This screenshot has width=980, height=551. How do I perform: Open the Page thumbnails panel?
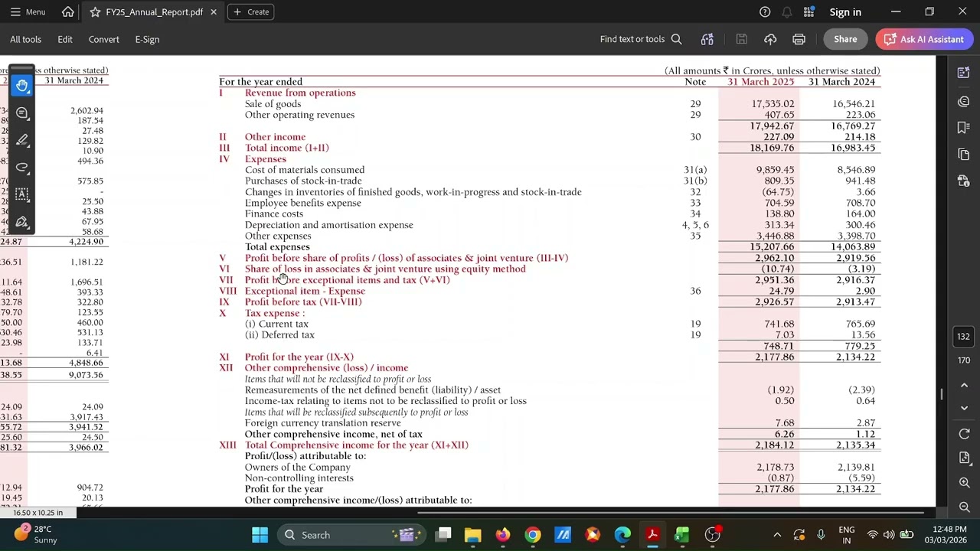click(x=964, y=155)
